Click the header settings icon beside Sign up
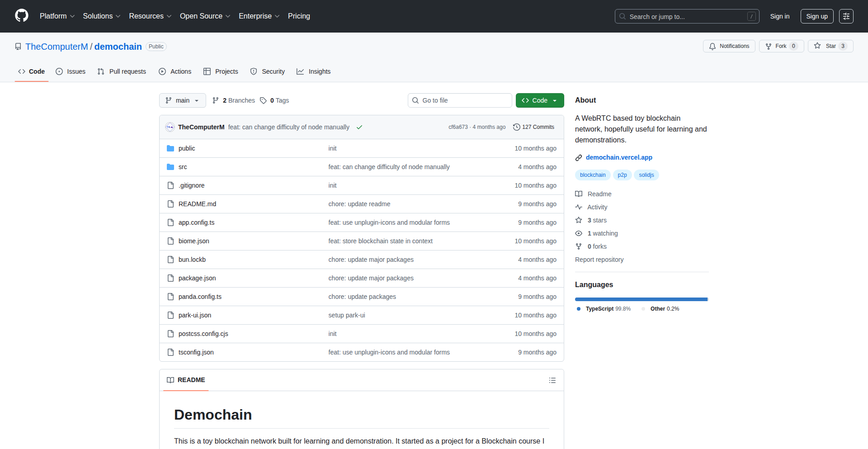This screenshot has height=449, width=868. click(846, 16)
